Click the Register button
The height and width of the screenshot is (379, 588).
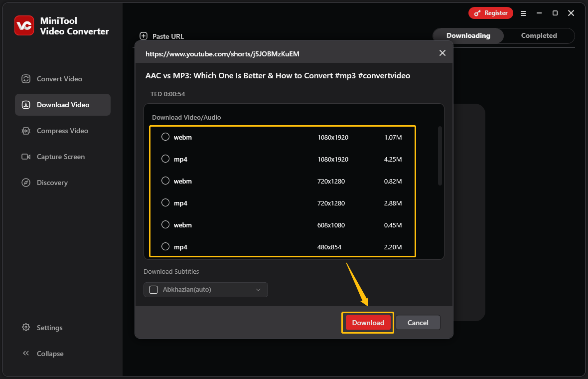[x=490, y=13]
